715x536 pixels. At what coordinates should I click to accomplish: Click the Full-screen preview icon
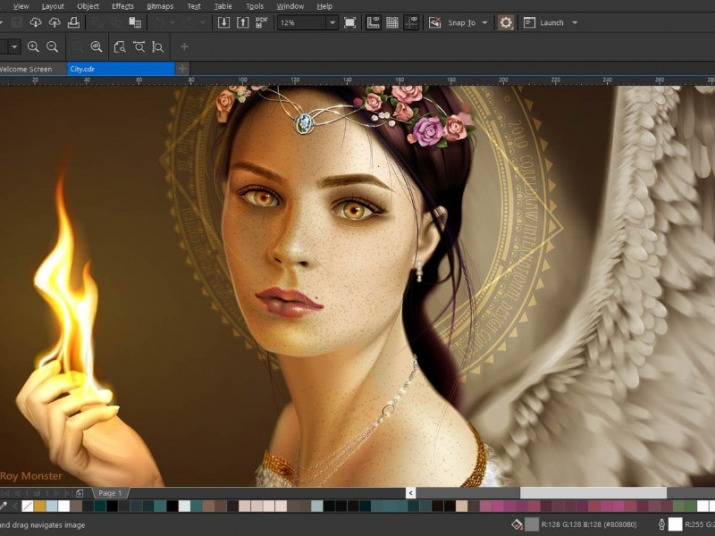click(350, 23)
